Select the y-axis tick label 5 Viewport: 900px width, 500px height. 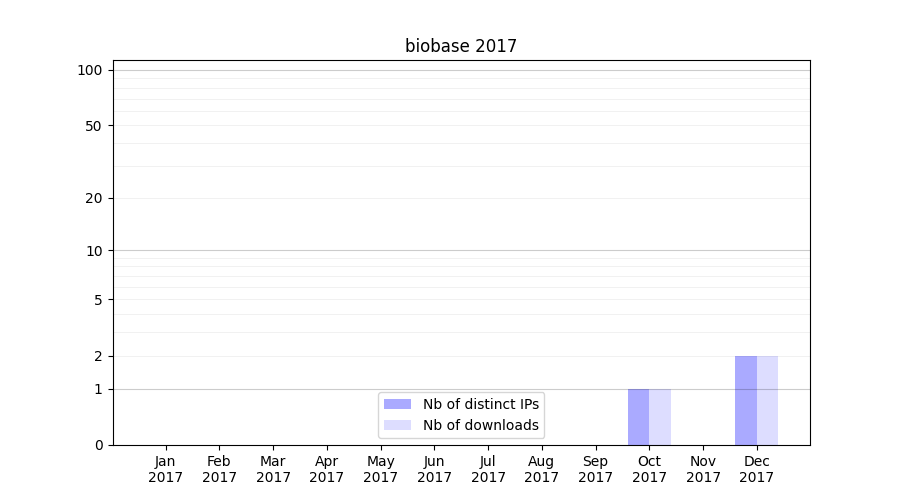pyautogui.click(x=98, y=300)
